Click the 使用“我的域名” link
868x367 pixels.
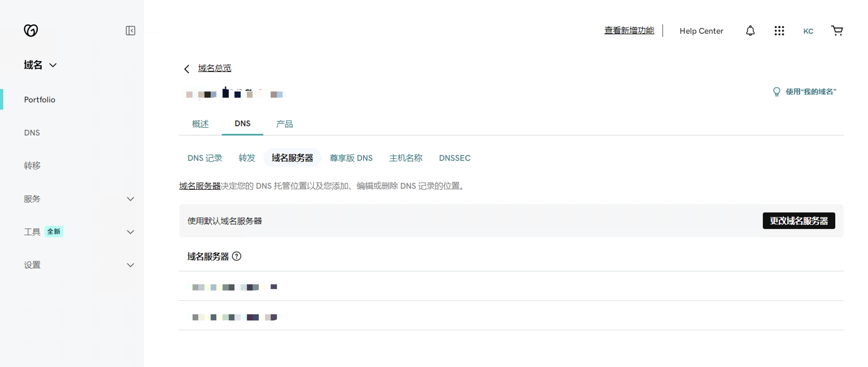(811, 91)
